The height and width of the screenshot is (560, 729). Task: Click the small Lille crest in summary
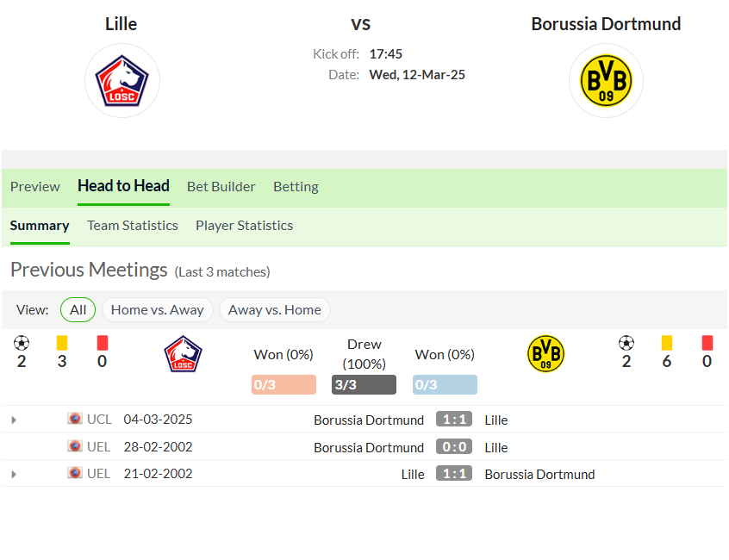[x=183, y=353]
